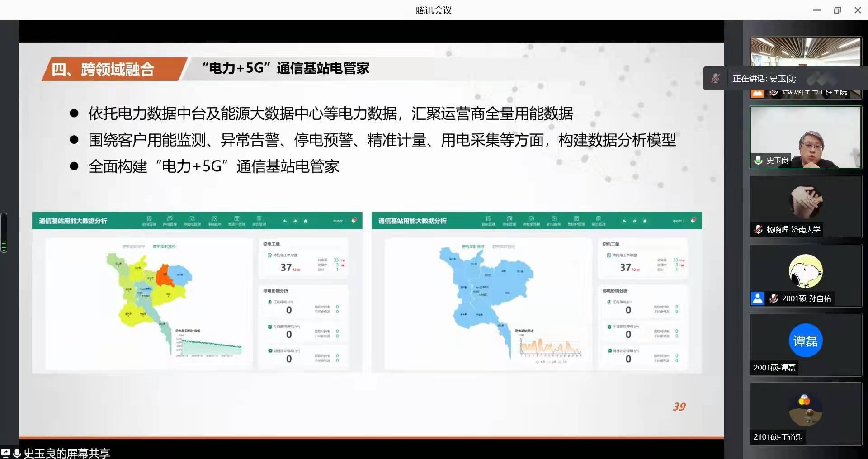Select 史玉良's video thumbnail
Screen dimensions: 868x459
805,137
